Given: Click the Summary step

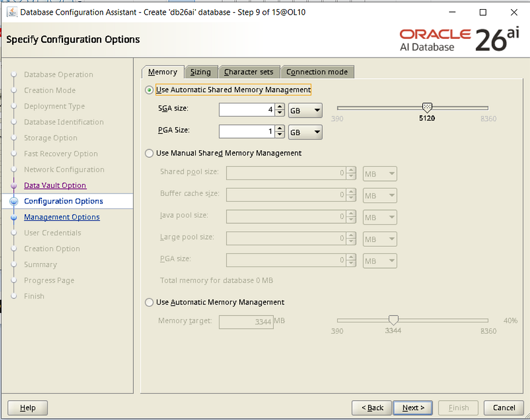Looking at the screenshot, I should tap(40, 264).
